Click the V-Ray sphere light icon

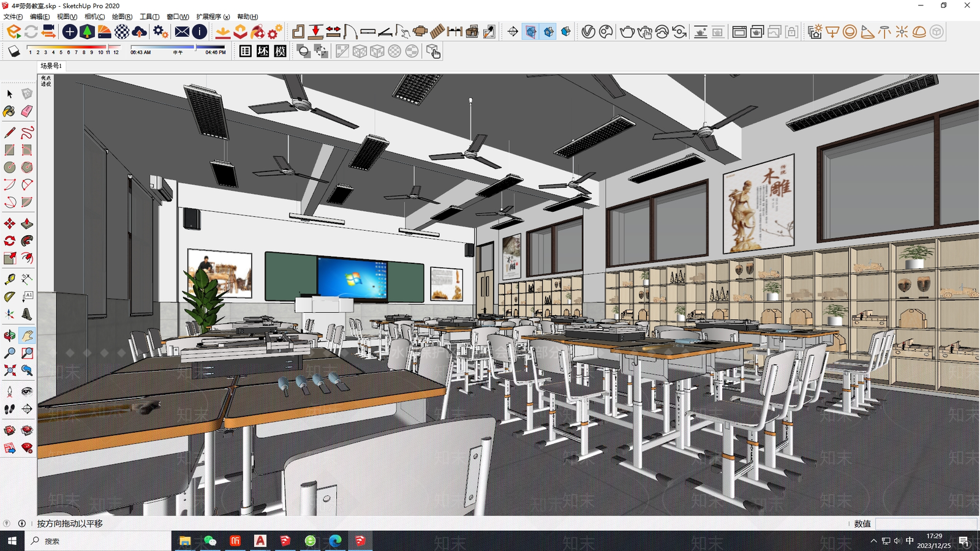point(850,32)
